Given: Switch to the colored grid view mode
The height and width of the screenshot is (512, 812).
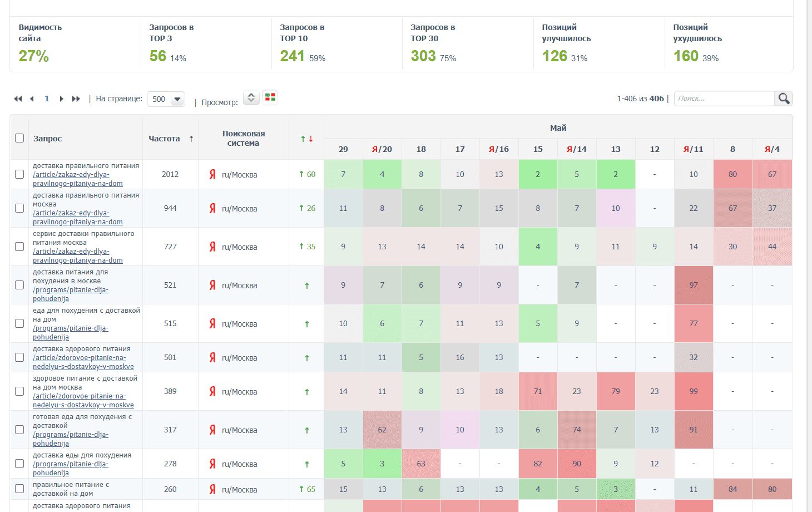Looking at the screenshot, I should coord(270,97).
